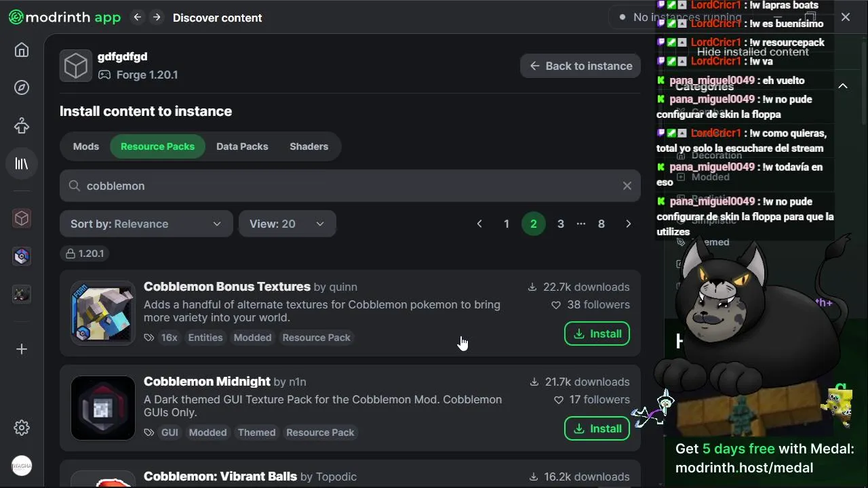Click the Modrinth app logo
The height and width of the screenshot is (488, 868).
[64, 18]
